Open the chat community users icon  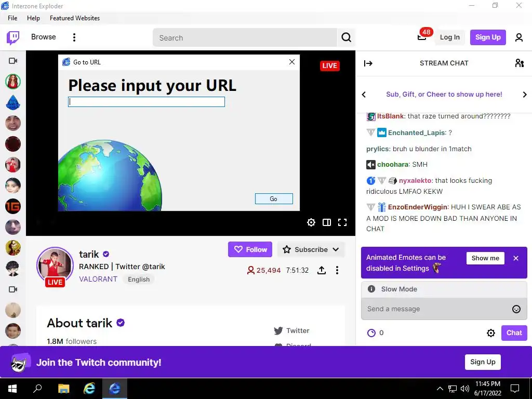519,63
